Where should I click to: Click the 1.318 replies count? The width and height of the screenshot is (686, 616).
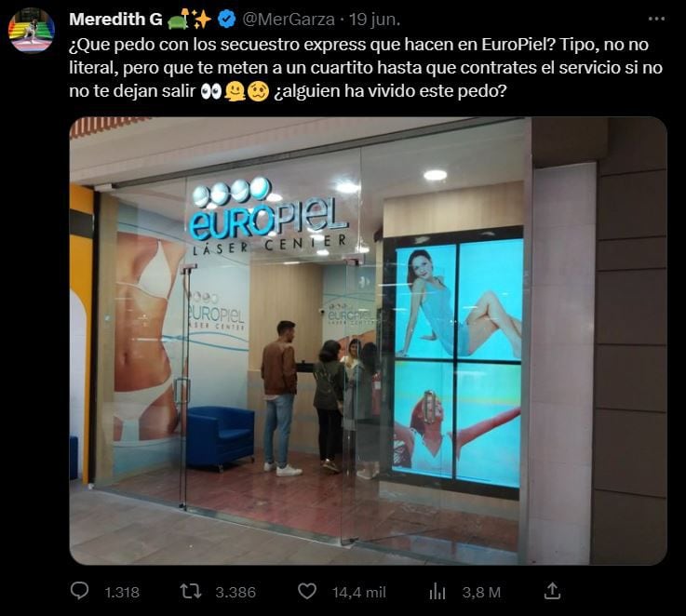122,593
